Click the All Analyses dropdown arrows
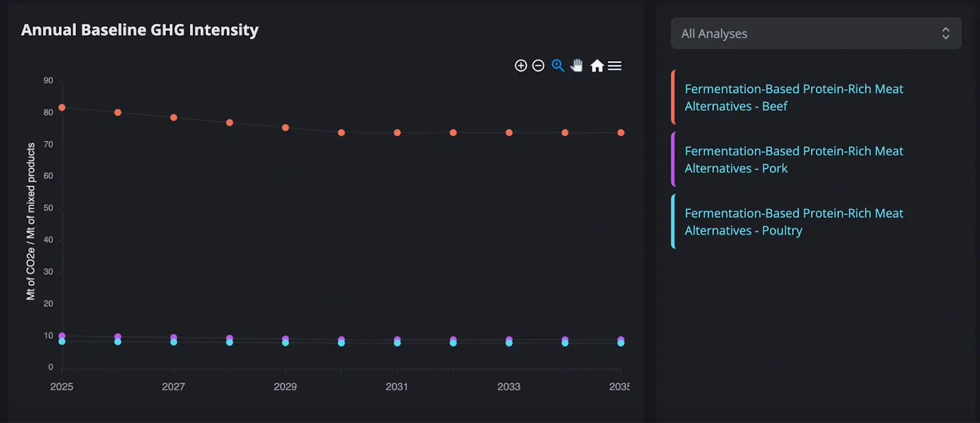This screenshot has width=980, height=423. tap(946, 34)
